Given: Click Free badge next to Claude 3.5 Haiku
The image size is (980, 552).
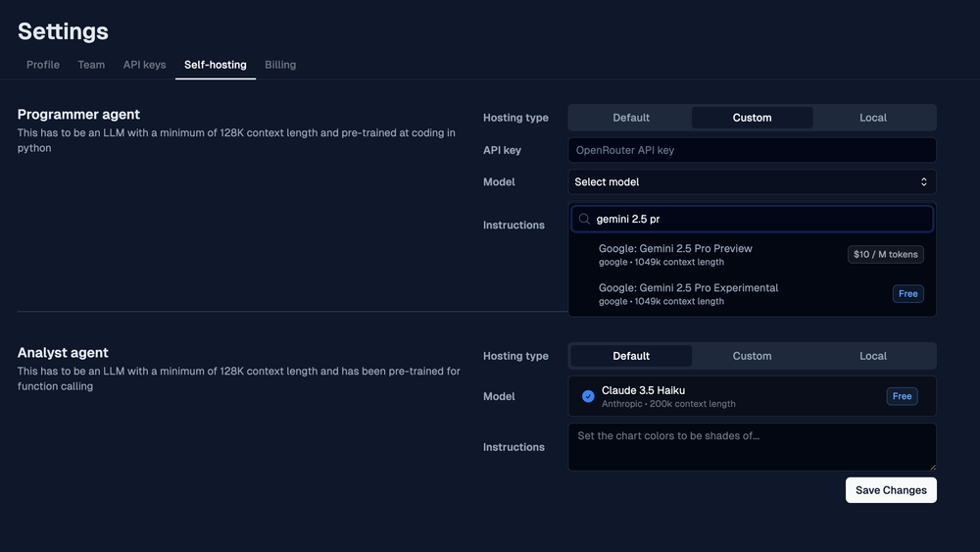Looking at the screenshot, I should [902, 396].
